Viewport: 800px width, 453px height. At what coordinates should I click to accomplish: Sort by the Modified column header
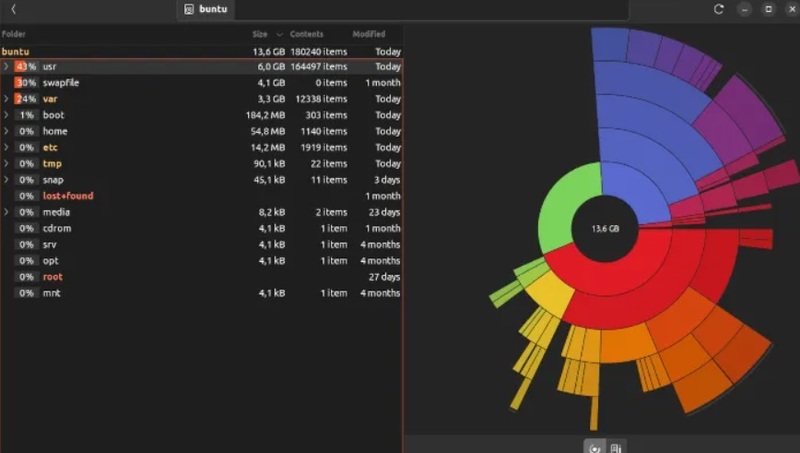369,34
